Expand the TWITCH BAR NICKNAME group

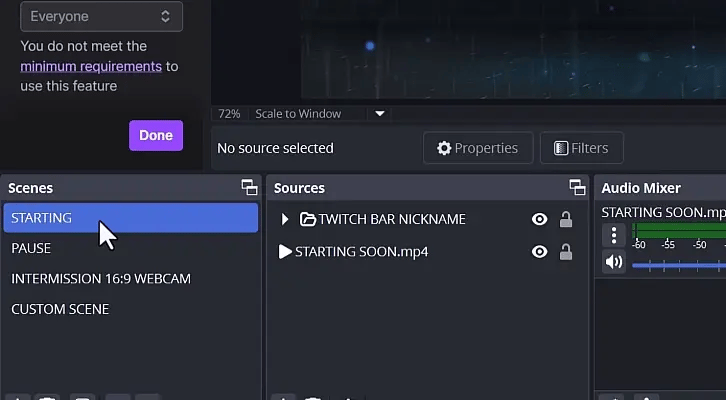tap(285, 220)
